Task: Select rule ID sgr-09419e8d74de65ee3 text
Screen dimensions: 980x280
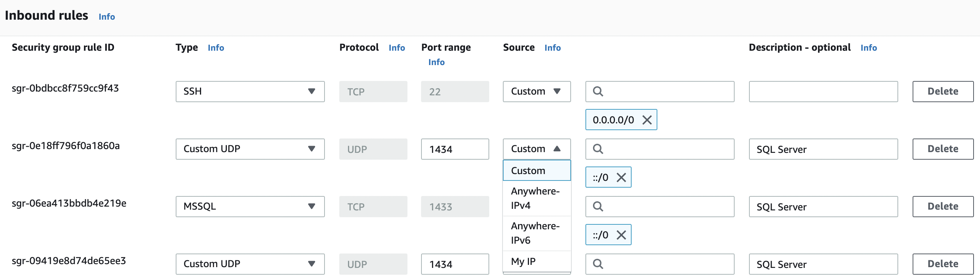Action: coord(69,260)
